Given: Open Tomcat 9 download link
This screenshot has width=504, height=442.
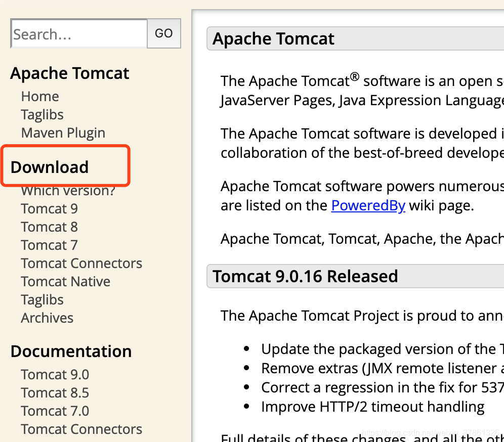Looking at the screenshot, I should [50, 209].
